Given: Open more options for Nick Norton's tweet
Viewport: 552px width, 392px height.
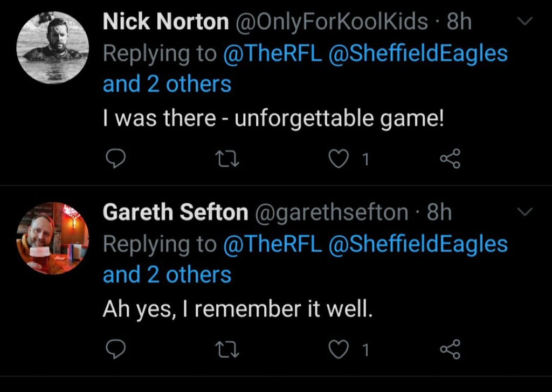Looking at the screenshot, I should pos(525,22).
